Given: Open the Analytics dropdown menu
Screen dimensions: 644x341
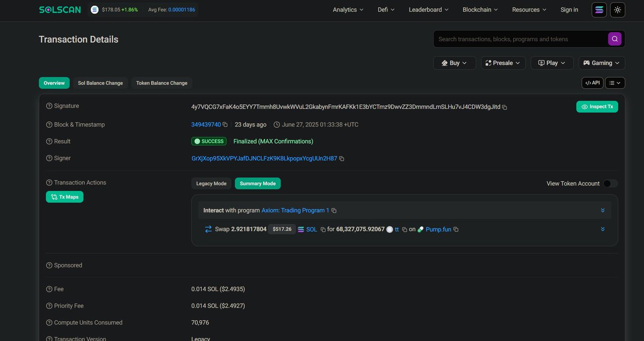Looking at the screenshot, I should click(x=348, y=10).
